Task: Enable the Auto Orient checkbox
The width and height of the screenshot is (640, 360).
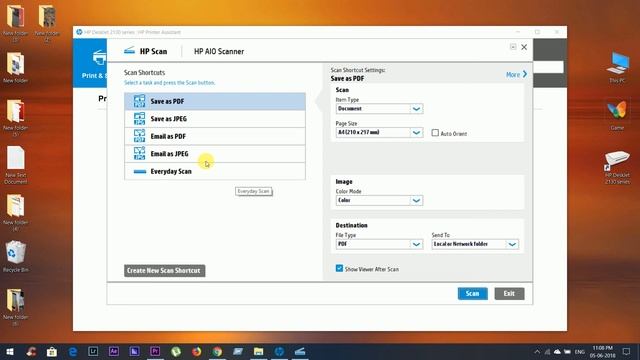Action: pos(435,133)
